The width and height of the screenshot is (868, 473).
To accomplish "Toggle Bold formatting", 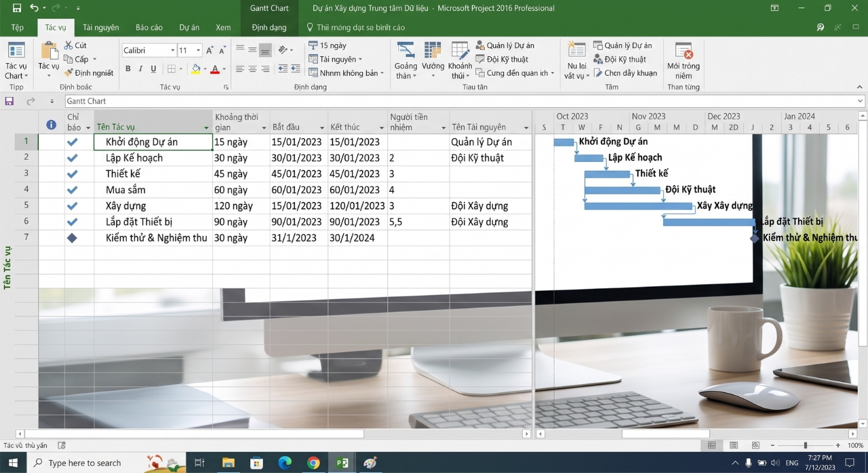I will (127, 68).
